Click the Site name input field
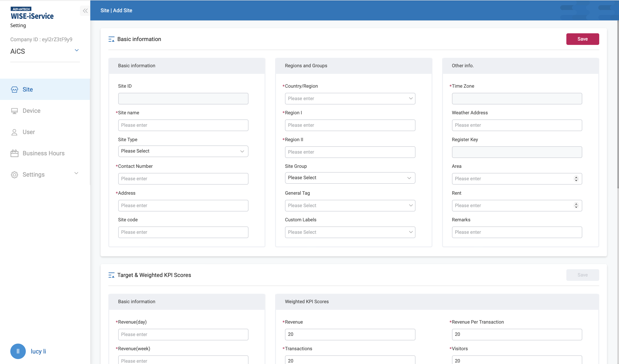 click(x=183, y=125)
